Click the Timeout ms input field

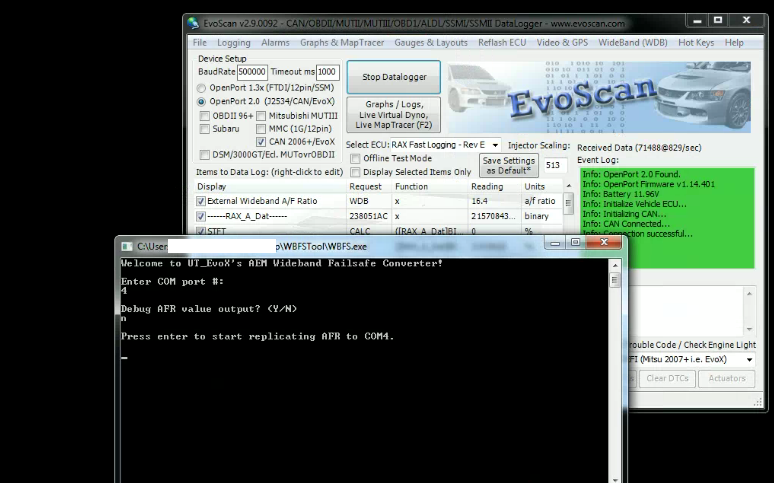(x=327, y=72)
